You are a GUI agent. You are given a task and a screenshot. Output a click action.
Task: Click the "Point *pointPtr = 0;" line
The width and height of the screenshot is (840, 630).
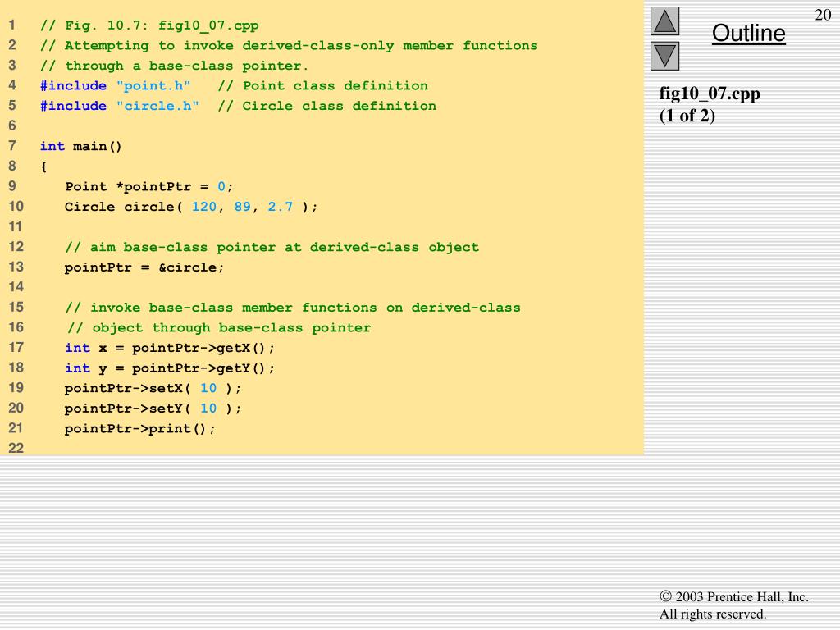149,187
